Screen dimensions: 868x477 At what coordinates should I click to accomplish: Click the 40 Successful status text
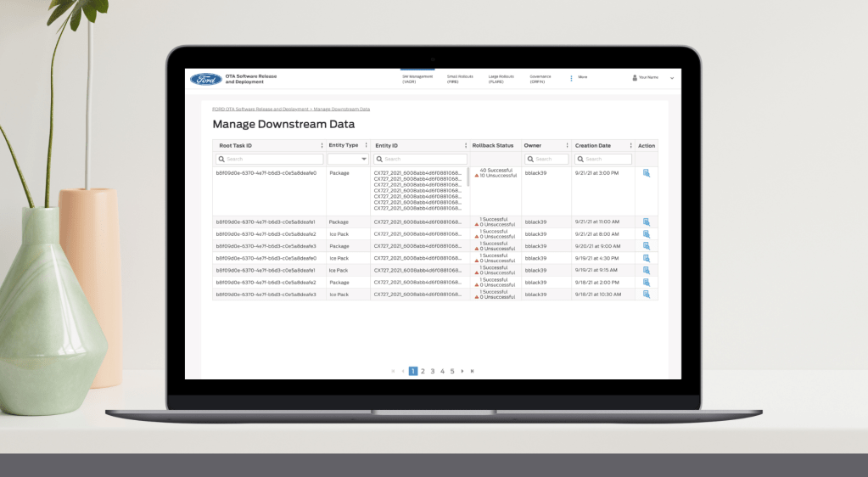point(496,171)
